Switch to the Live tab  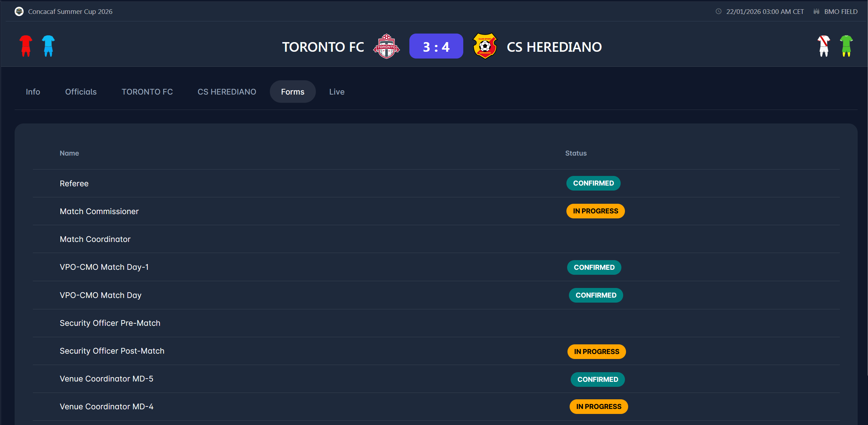337,92
